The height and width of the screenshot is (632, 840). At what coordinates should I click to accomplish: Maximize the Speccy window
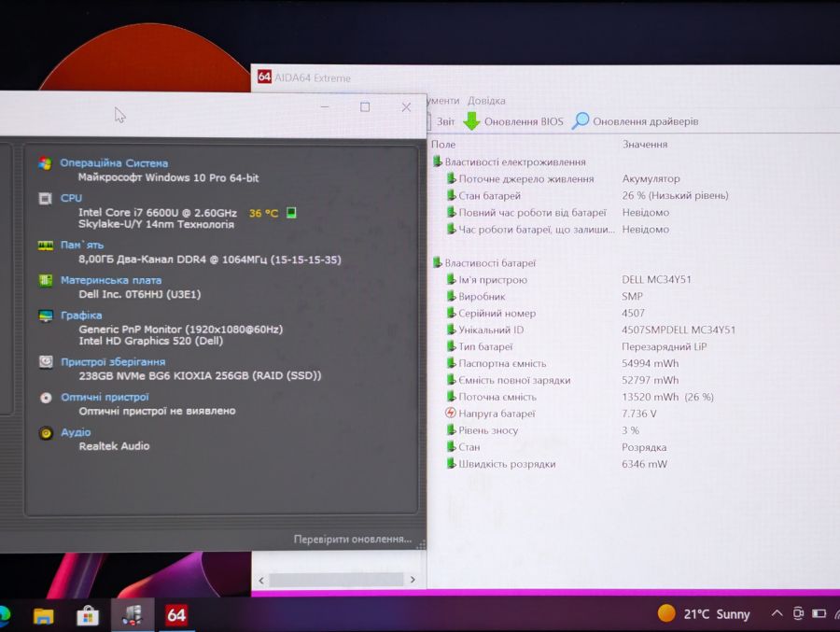coord(365,107)
